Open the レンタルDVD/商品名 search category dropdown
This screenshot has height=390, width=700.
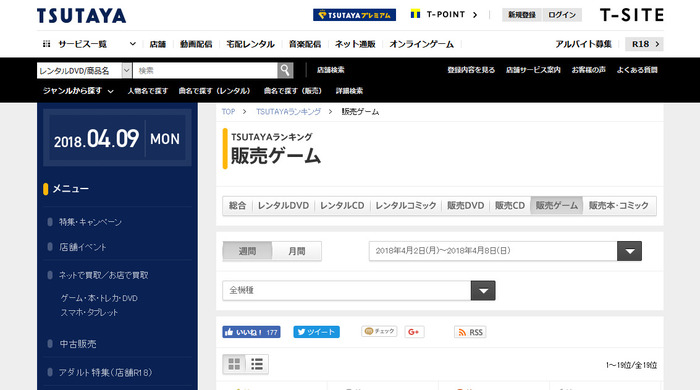84,71
